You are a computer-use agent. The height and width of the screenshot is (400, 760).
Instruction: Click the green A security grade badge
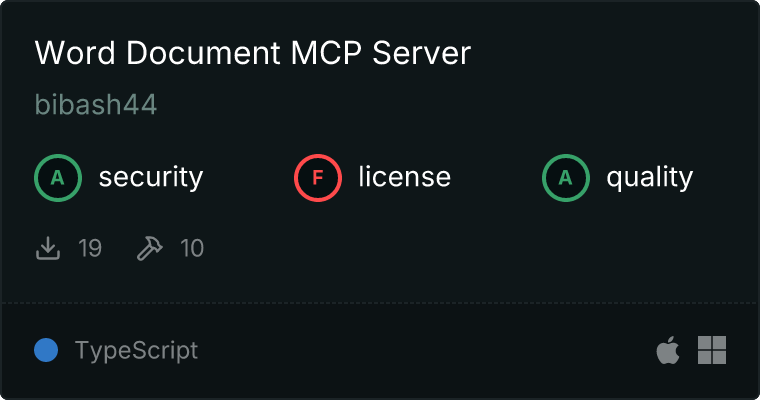(58, 178)
